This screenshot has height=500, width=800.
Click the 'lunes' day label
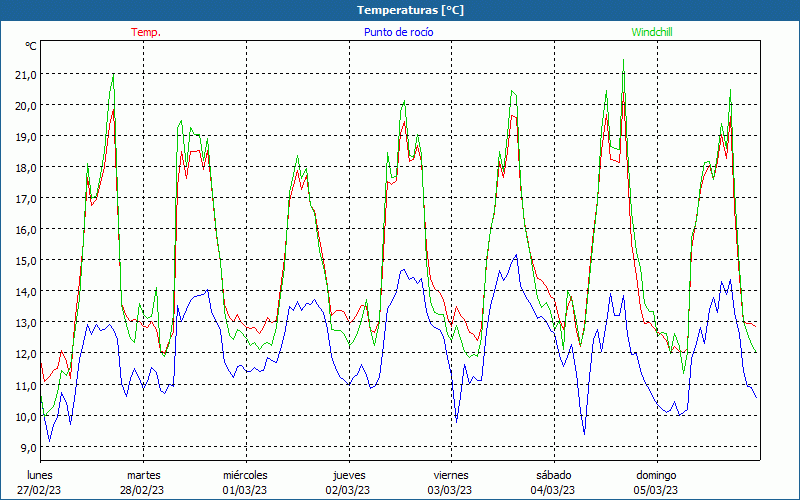(x=39, y=475)
